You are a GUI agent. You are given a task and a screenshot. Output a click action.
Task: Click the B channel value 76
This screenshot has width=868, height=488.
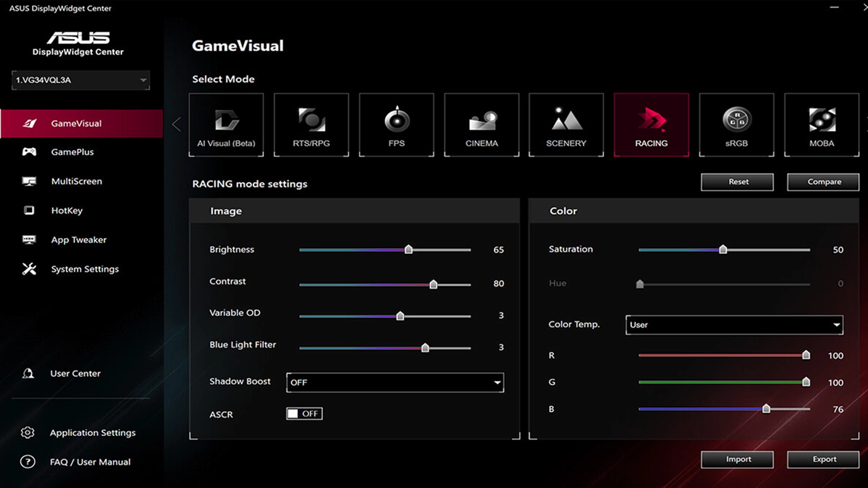838,409
